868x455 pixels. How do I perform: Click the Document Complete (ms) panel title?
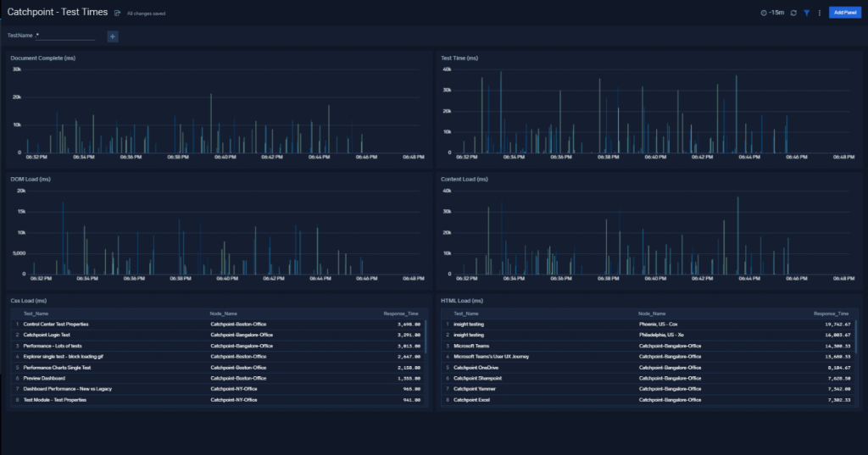coord(42,58)
